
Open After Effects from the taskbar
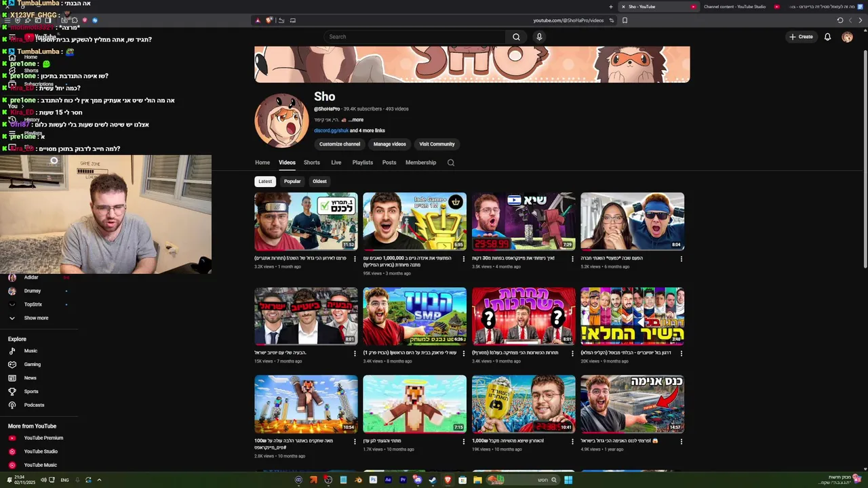(388, 480)
